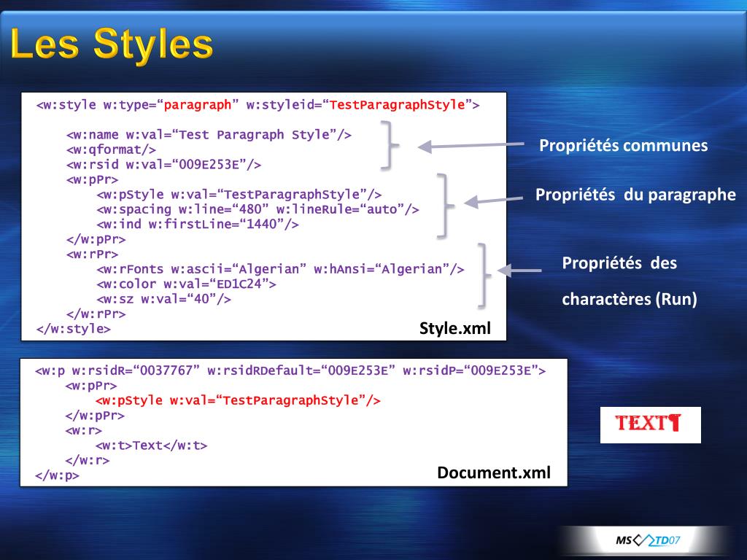This screenshot has height=560, width=747.
Task: Click the "Propriétés des" label
Action: (619, 262)
